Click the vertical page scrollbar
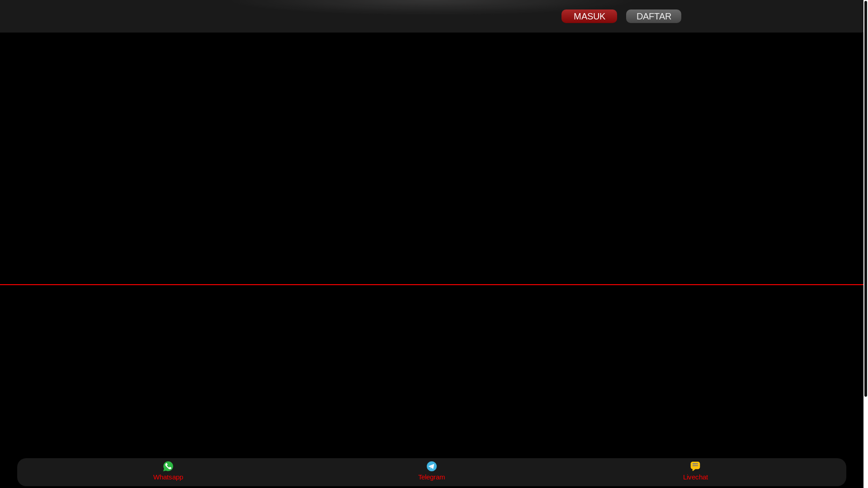Viewport: 868px width, 488px height. click(x=865, y=199)
